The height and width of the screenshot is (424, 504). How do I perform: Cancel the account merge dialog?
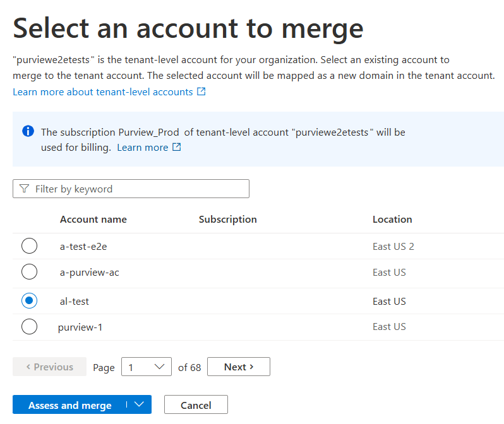(196, 405)
